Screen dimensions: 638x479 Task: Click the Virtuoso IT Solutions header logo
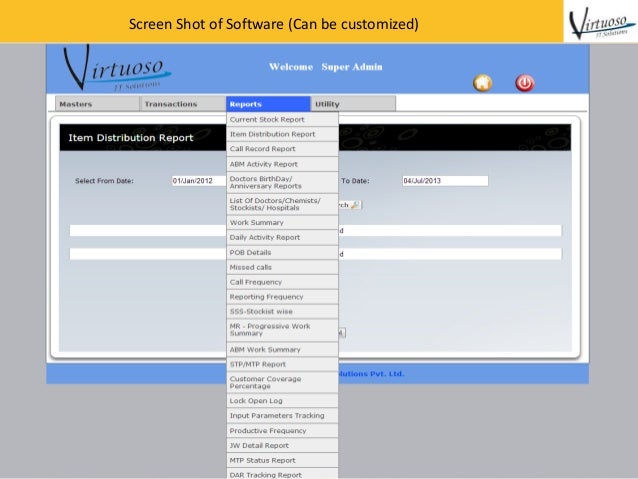pos(117,68)
